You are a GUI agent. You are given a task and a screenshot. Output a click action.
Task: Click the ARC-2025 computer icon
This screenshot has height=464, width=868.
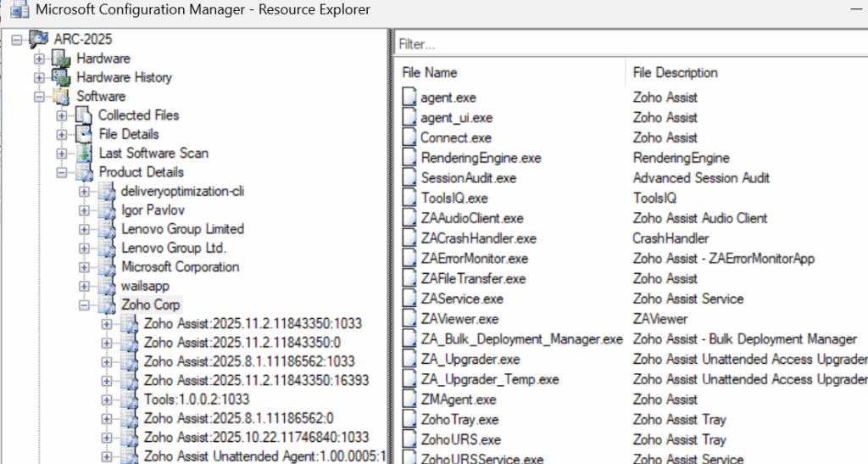pos(39,39)
